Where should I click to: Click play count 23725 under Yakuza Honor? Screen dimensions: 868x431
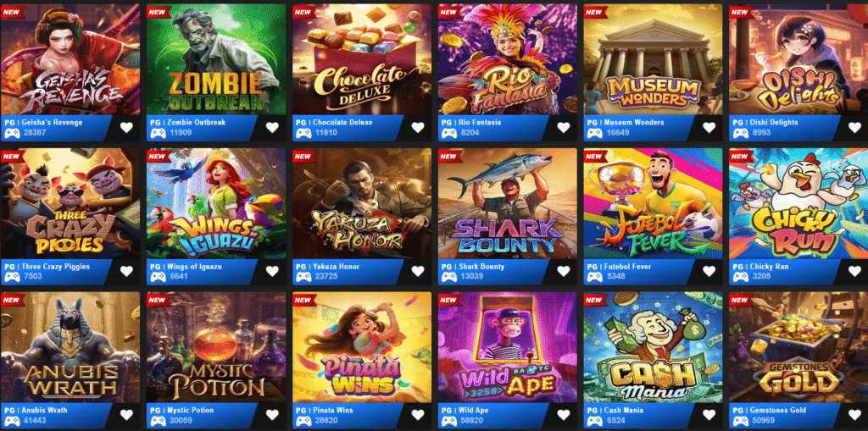coord(325,276)
